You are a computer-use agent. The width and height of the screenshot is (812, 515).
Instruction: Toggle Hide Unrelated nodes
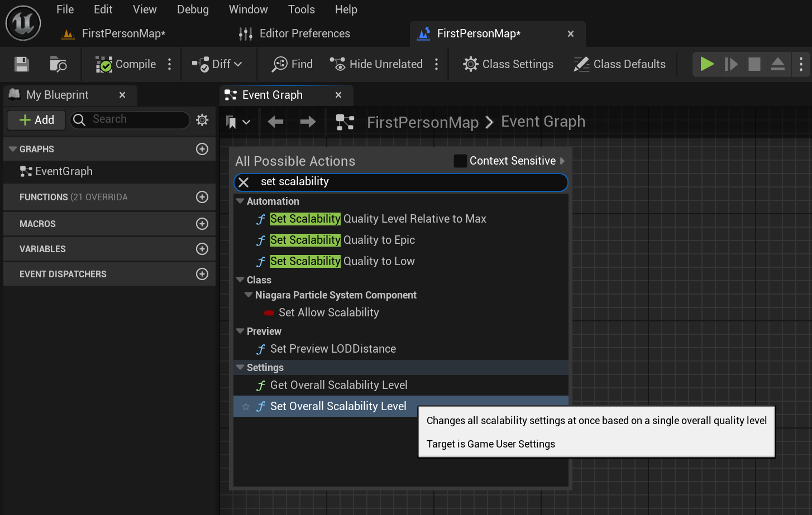pyautogui.click(x=375, y=64)
